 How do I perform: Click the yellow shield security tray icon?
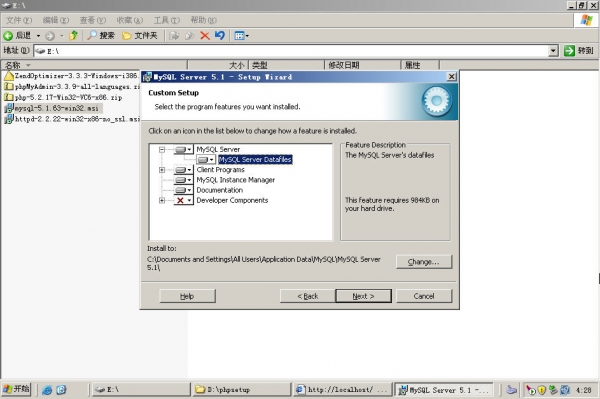point(541,390)
